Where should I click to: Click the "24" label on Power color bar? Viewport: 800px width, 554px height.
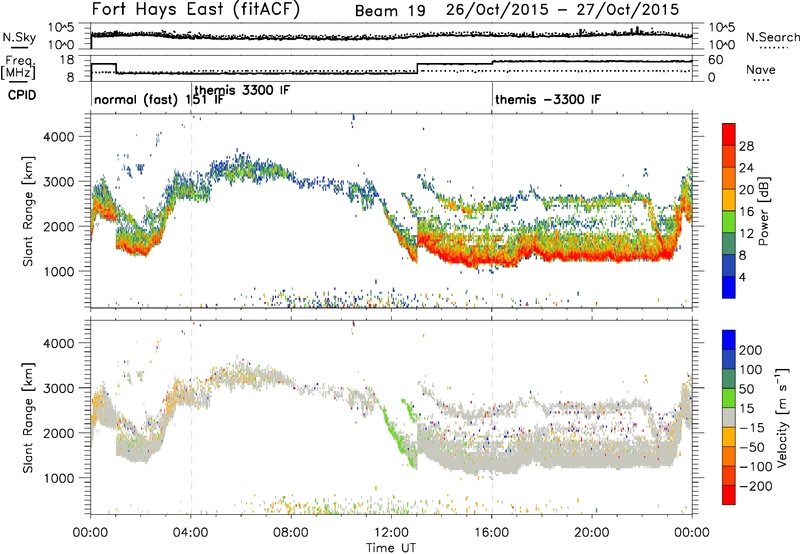(746, 168)
